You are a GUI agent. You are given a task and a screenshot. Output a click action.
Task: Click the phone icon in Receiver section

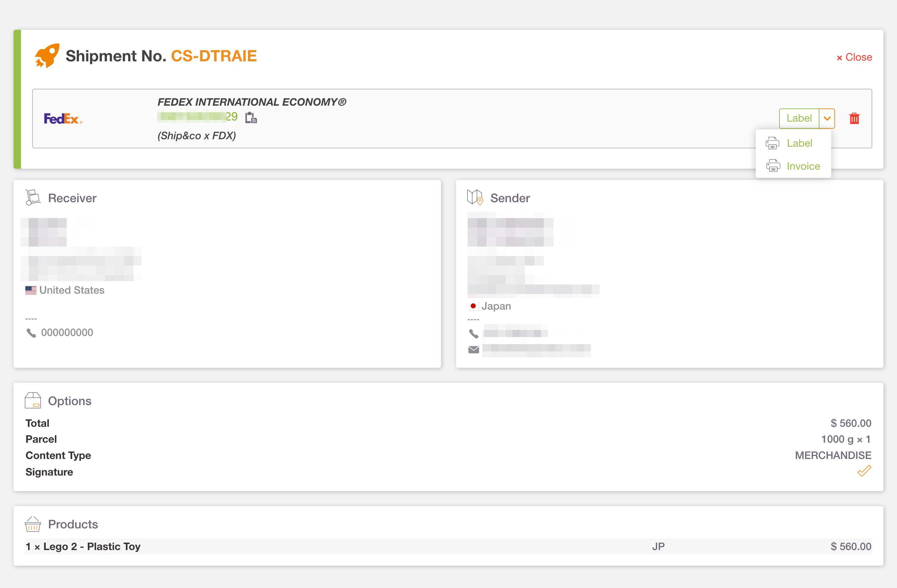click(31, 333)
